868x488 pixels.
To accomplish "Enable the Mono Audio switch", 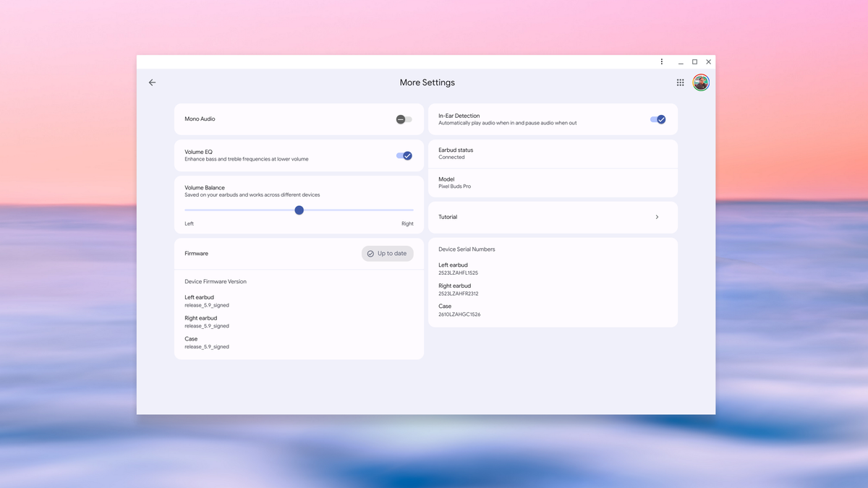I will pos(404,119).
